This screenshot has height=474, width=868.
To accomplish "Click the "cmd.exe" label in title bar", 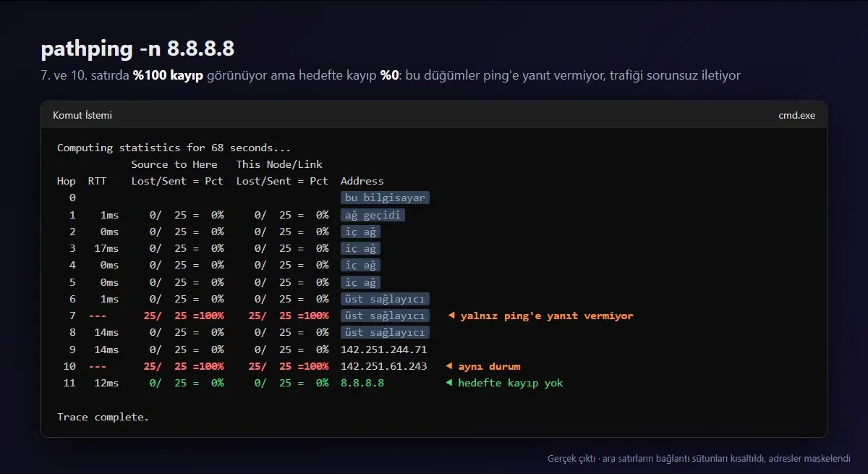I will (x=796, y=115).
